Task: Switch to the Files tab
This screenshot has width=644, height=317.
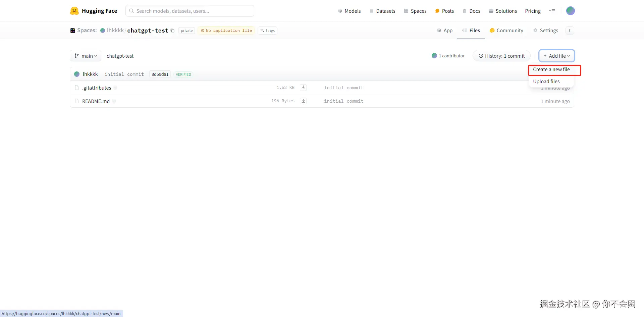Action: pyautogui.click(x=471, y=31)
